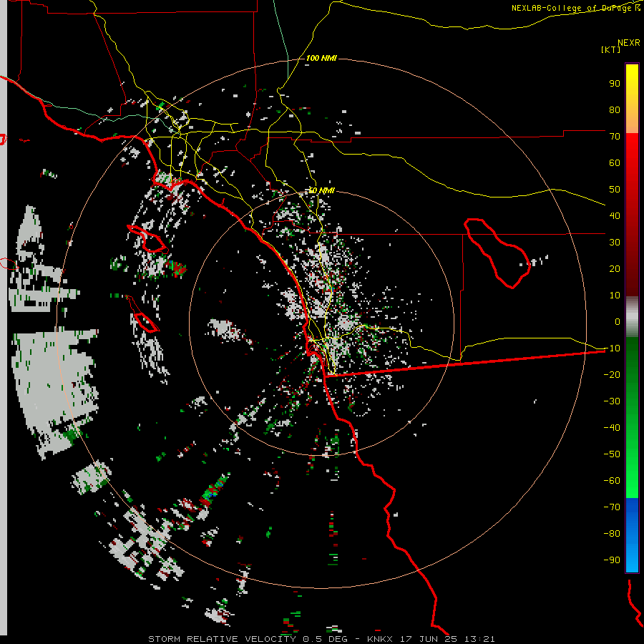Select the 60 value on the velocity scale
The image size is (644, 644).
tap(615, 163)
